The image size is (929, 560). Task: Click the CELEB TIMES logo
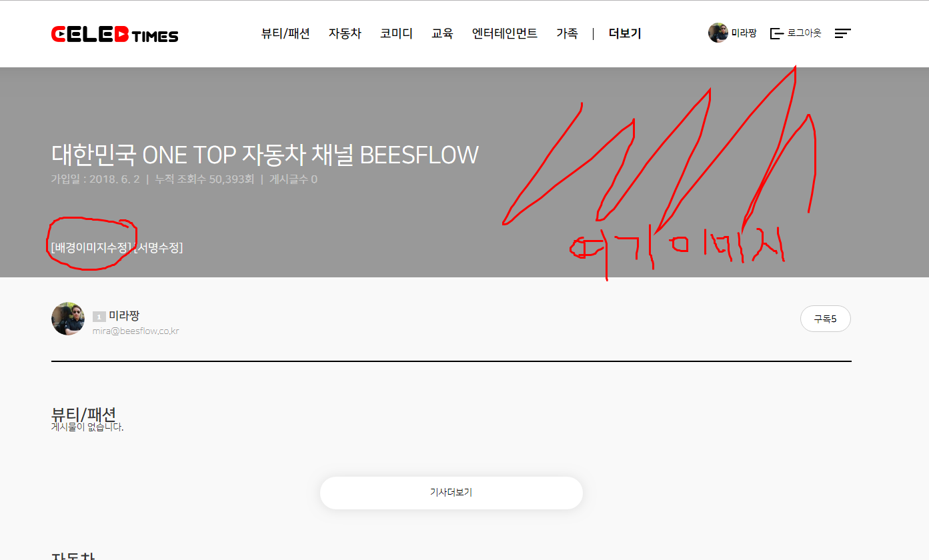115,35
